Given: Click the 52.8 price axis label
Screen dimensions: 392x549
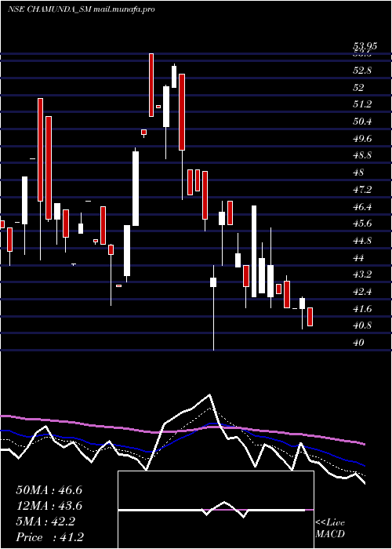Looking at the screenshot, I should pyautogui.click(x=361, y=71).
